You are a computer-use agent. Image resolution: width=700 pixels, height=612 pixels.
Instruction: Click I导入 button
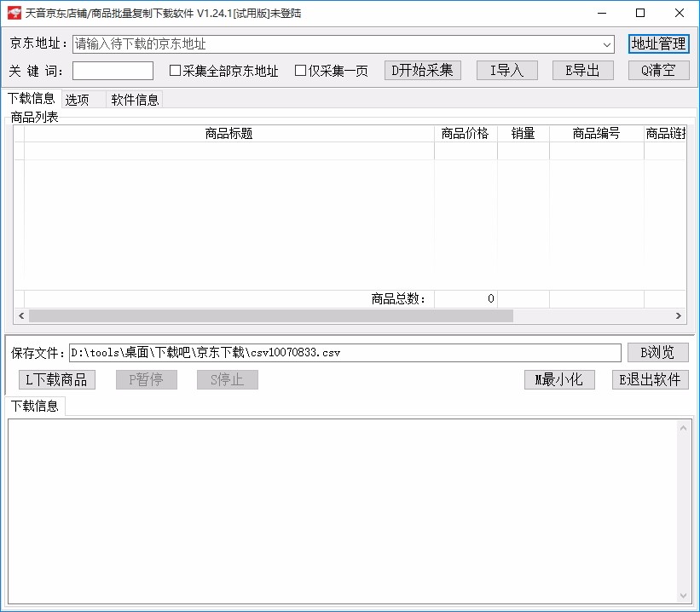[x=506, y=70]
